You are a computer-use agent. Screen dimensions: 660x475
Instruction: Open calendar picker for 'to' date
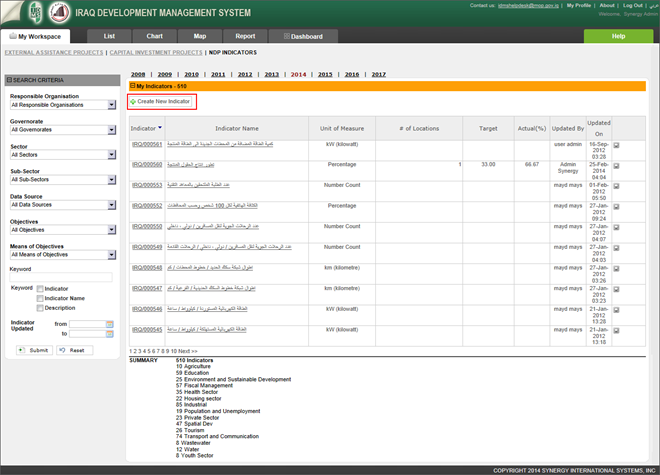(x=109, y=334)
